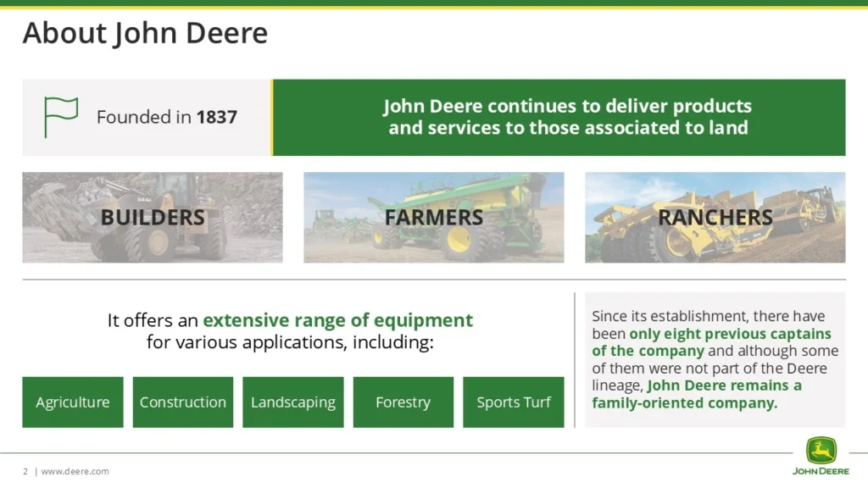This screenshot has width=868, height=488.
Task: Click the JOHN DEERE wordmark under the logo
Action: click(821, 471)
